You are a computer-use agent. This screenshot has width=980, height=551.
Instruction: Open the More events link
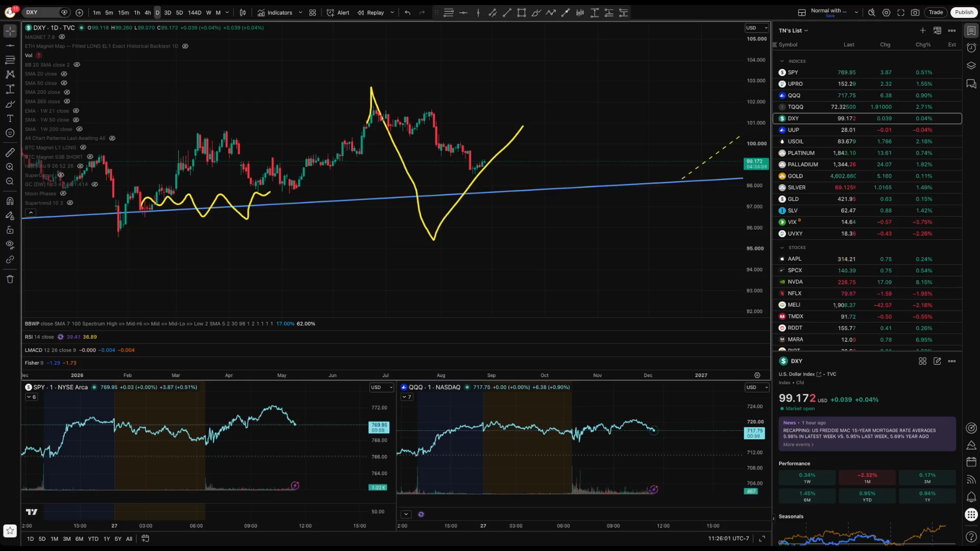coord(798,445)
